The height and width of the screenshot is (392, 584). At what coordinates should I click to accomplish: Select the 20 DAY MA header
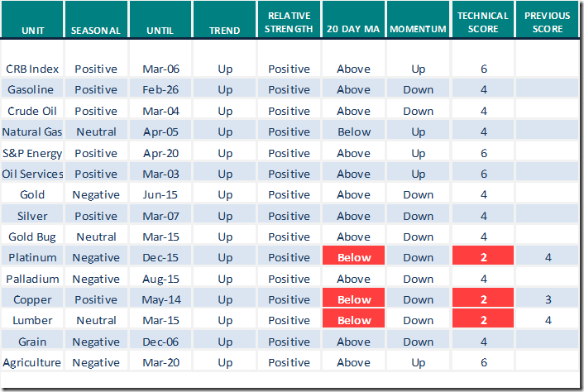353,30
